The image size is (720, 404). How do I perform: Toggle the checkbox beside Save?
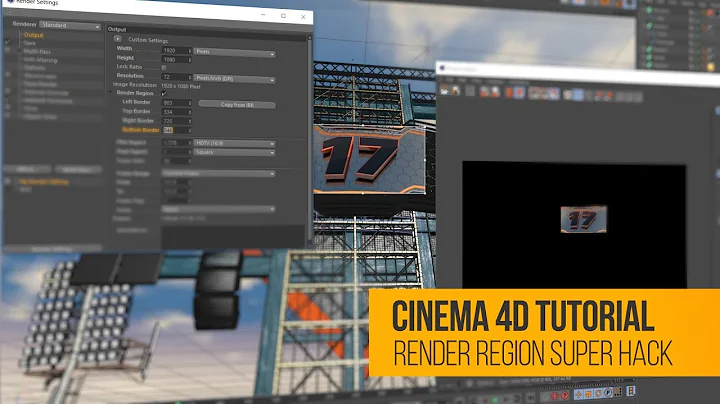pyautogui.click(x=8, y=42)
